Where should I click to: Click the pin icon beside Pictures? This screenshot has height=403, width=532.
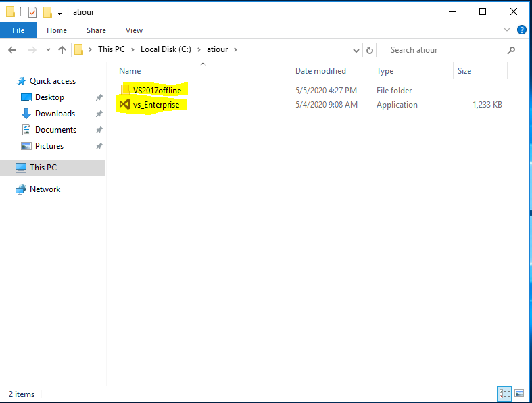(x=99, y=146)
